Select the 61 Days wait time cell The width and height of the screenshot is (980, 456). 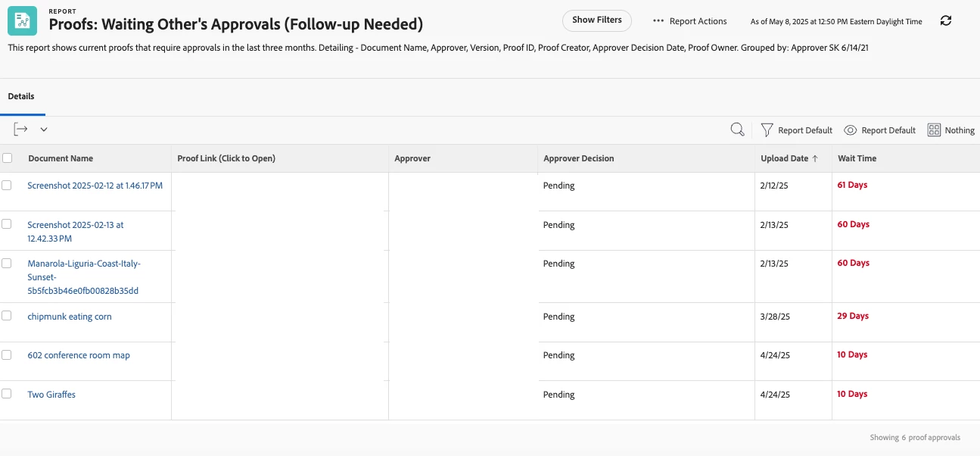click(x=852, y=185)
